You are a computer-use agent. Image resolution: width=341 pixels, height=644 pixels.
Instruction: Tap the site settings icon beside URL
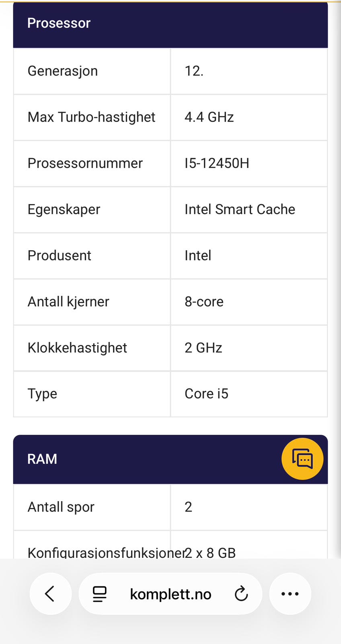pos(100,594)
